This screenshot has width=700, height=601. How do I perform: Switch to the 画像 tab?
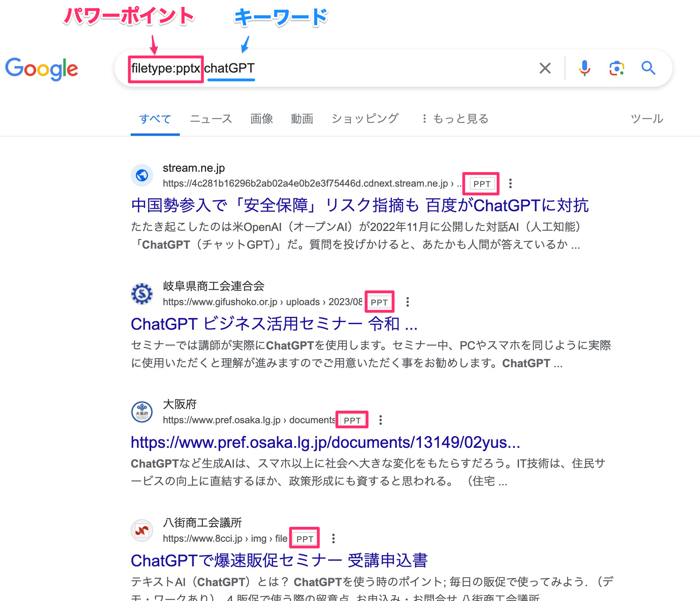point(262,119)
